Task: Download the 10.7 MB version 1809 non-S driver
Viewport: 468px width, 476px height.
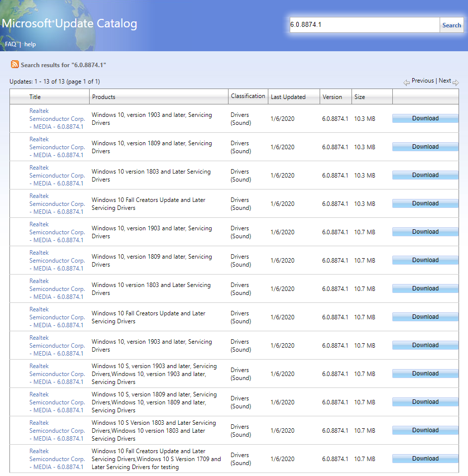Action: (425, 260)
